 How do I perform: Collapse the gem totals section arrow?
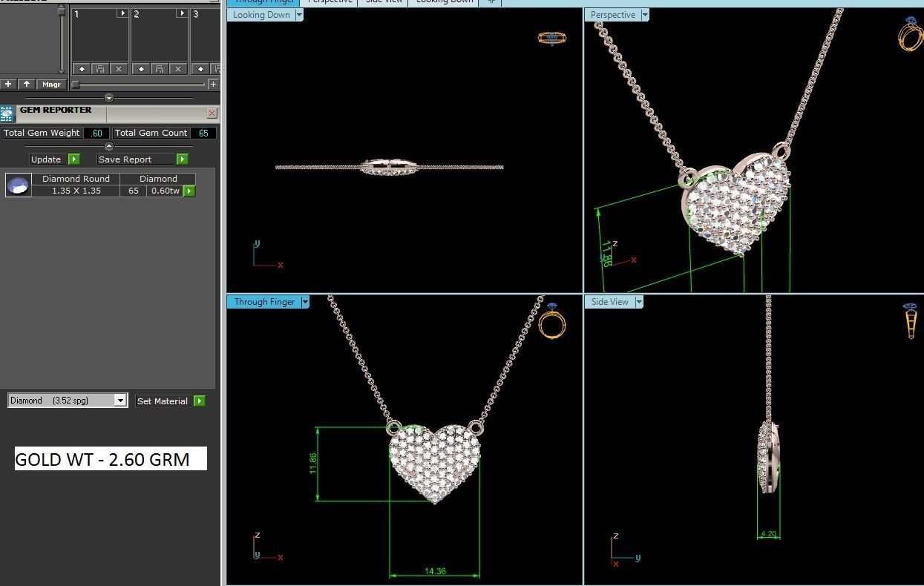[109, 146]
